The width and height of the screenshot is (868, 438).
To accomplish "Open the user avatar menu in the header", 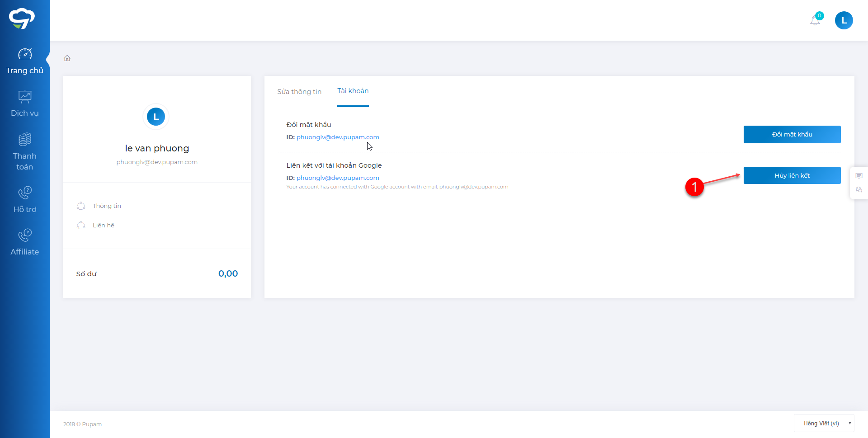I will [844, 20].
